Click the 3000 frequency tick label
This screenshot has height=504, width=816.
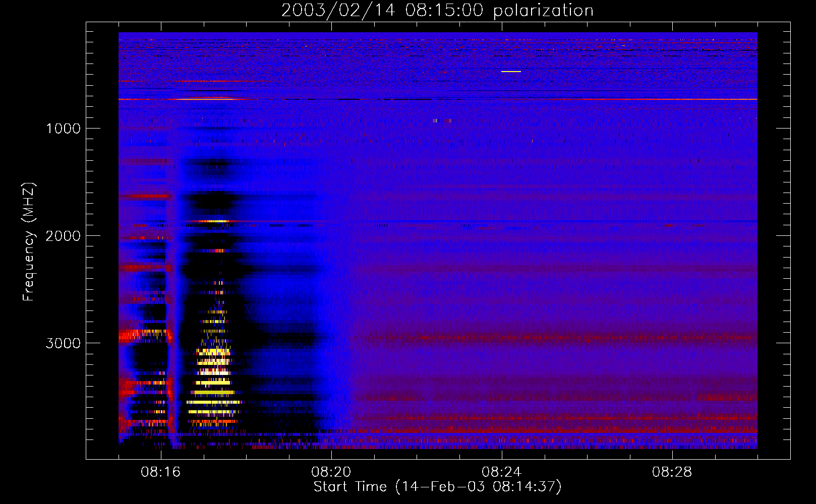pos(63,343)
